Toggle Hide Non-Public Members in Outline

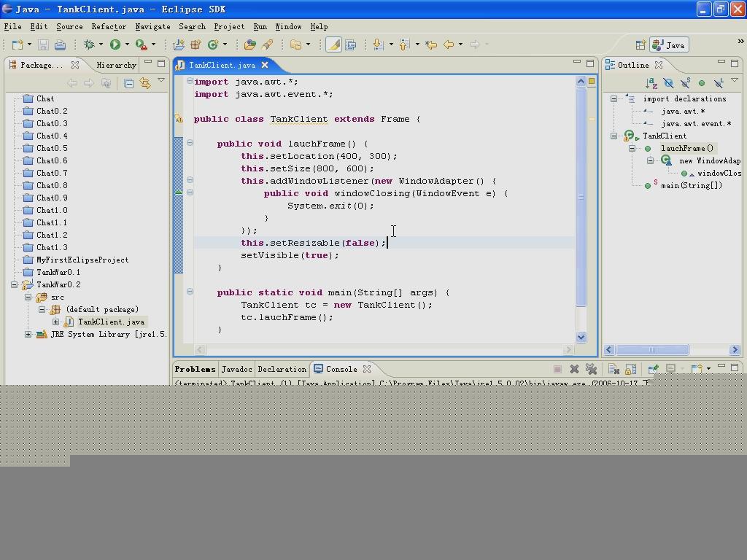(x=702, y=83)
